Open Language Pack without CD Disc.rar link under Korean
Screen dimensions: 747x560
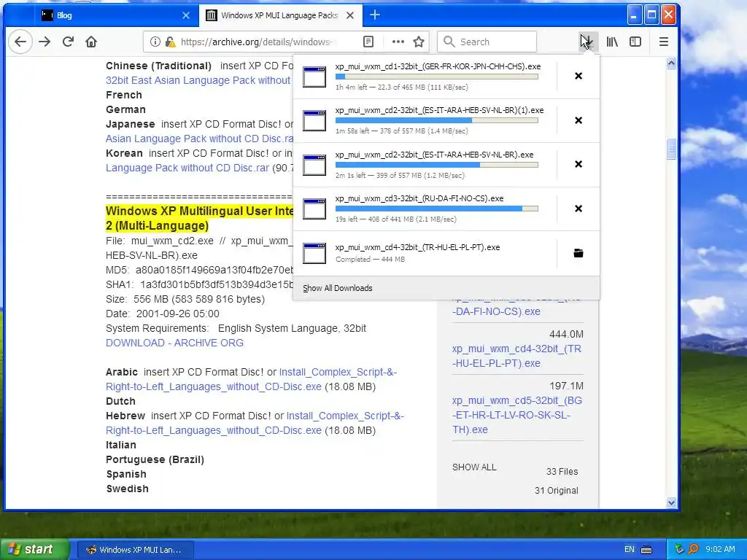(187, 168)
